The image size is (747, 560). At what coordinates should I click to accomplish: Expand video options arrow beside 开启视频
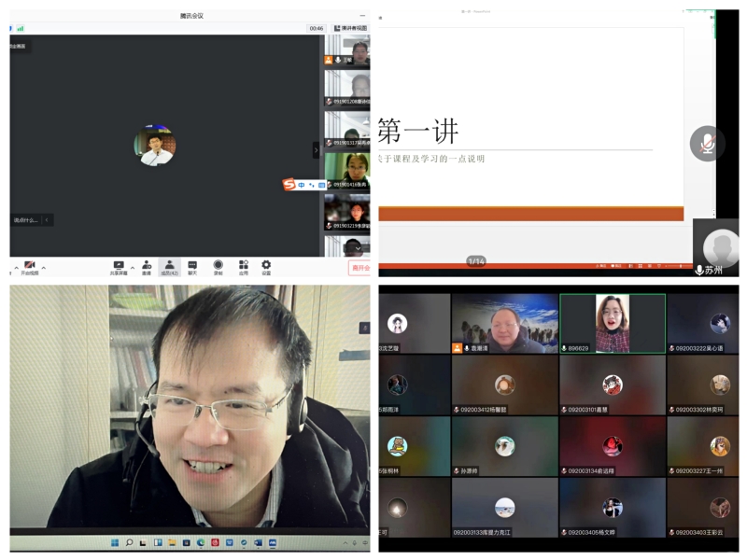pos(43,267)
